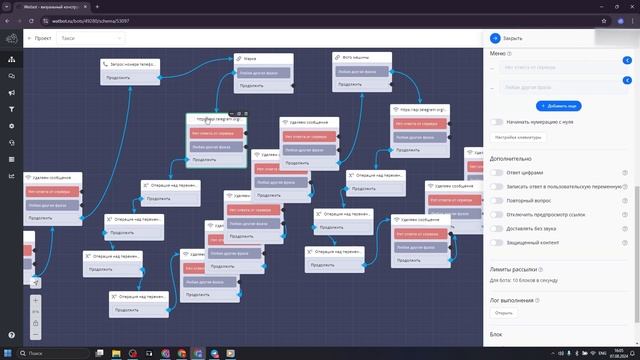This screenshot has width=640, height=360.
Task: Open File Explorer from the taskbar
Action: pyautogui.click(x=116, y=353)
